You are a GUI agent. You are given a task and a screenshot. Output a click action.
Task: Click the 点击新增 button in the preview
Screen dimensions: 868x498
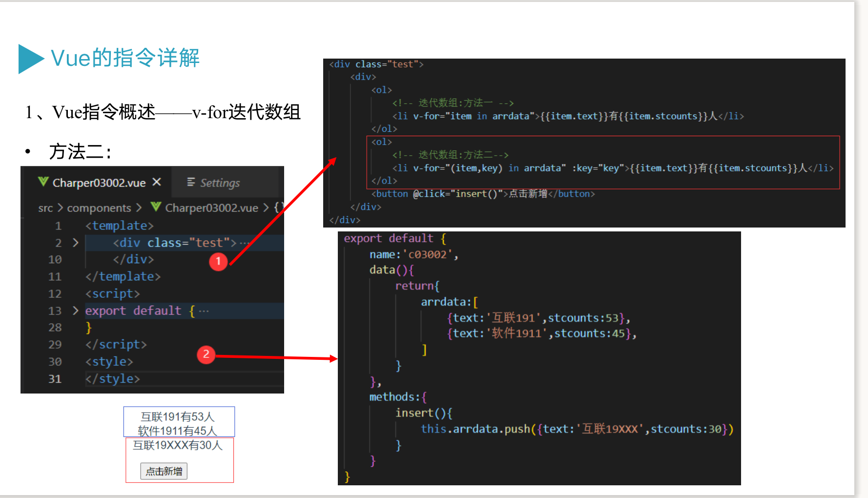[164, 471]
